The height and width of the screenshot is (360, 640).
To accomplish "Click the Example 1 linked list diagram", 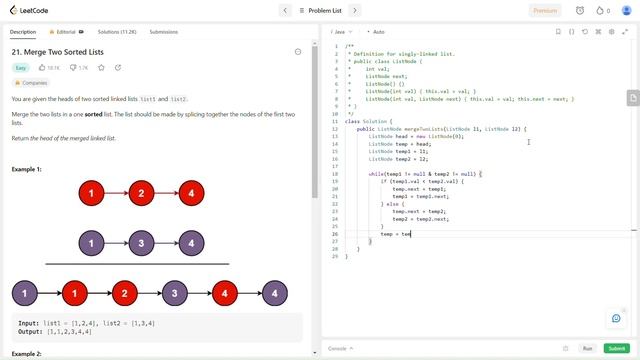I will pos(150,243).
